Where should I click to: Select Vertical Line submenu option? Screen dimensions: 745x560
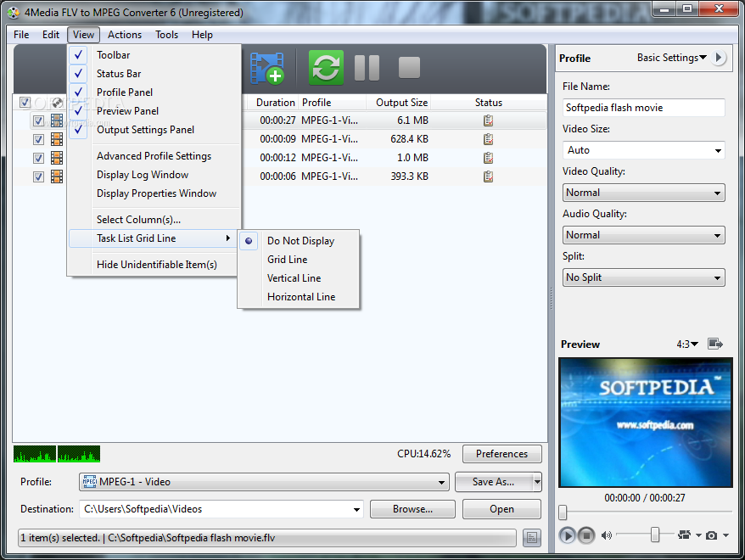pyautogui.click(x=299, y=277)
